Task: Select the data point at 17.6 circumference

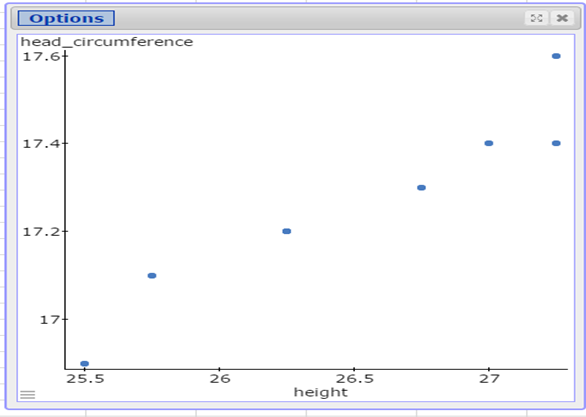Action: (x=556, y=56)
